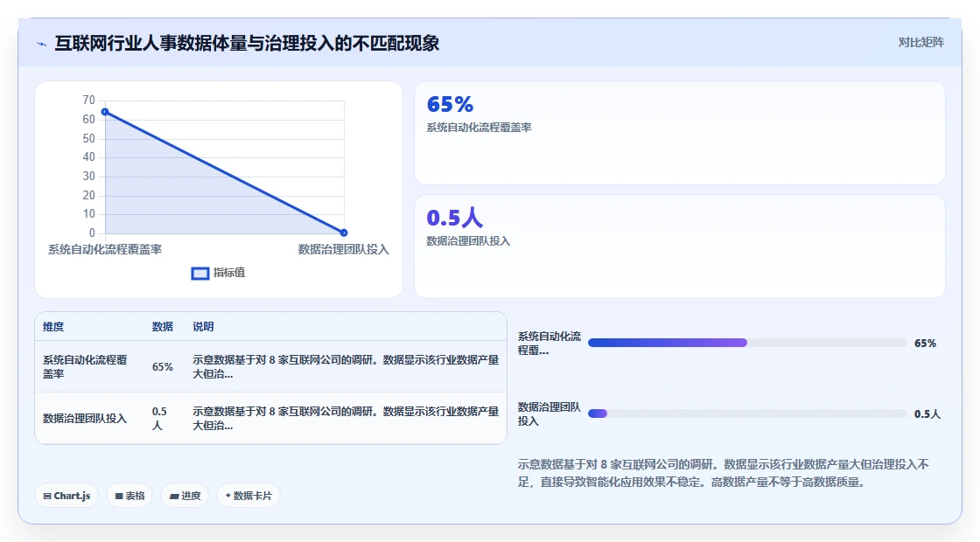
Task: Click the 系统自动化流程覆盖率 chart data point
Action: point(105,112)
